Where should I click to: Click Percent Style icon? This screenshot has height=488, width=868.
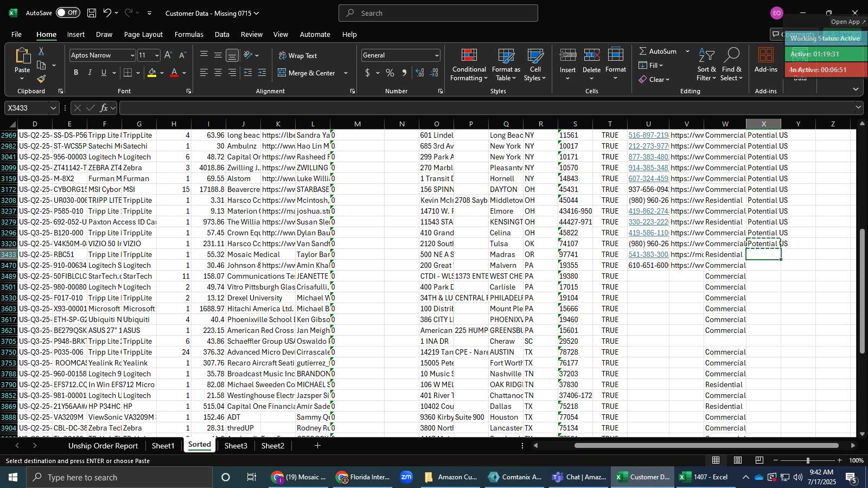point(390,73)
